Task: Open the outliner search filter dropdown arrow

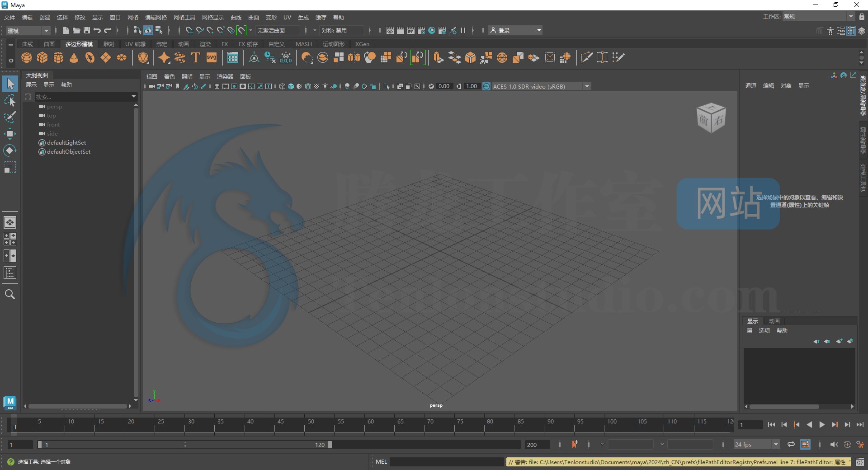Action: (134, 96)
